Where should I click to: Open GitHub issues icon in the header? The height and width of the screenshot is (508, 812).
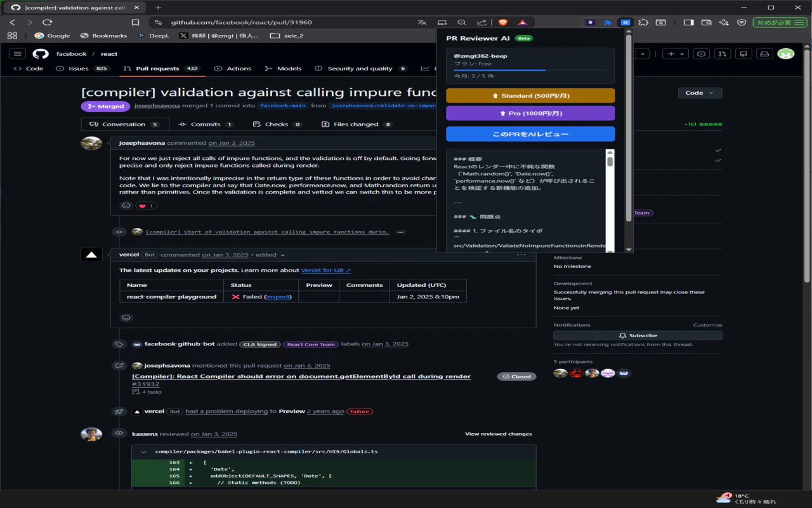701,54
